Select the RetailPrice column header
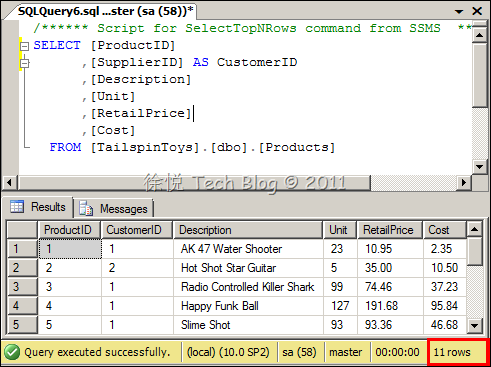The width and height of the screenshot is (491, 367). point(390,230)
